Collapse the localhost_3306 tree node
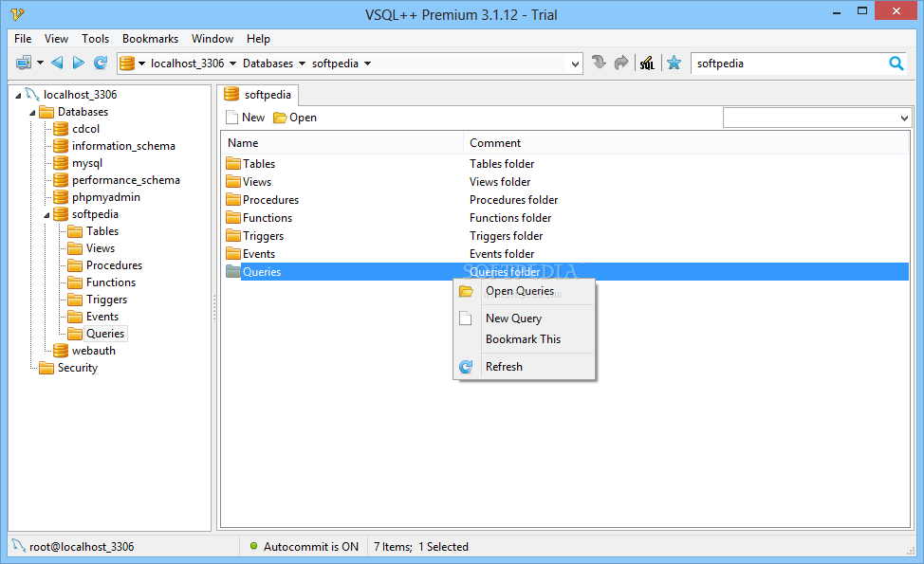The image size is (924, 564). coord(18,96)
